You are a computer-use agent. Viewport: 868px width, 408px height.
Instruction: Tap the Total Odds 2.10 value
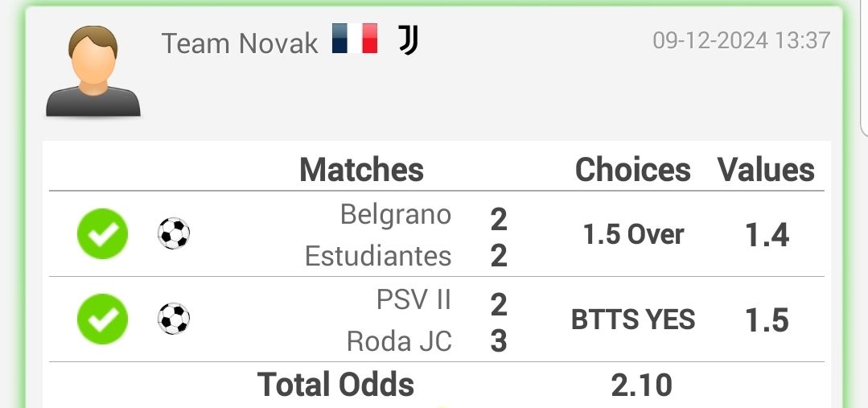[x=642, y=385]
